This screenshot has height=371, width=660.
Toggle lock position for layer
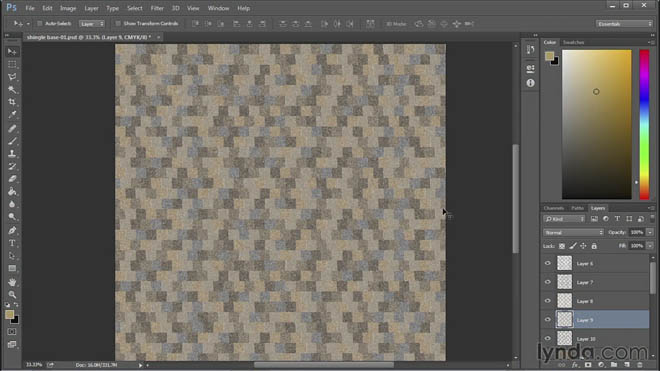coord(583,246)
